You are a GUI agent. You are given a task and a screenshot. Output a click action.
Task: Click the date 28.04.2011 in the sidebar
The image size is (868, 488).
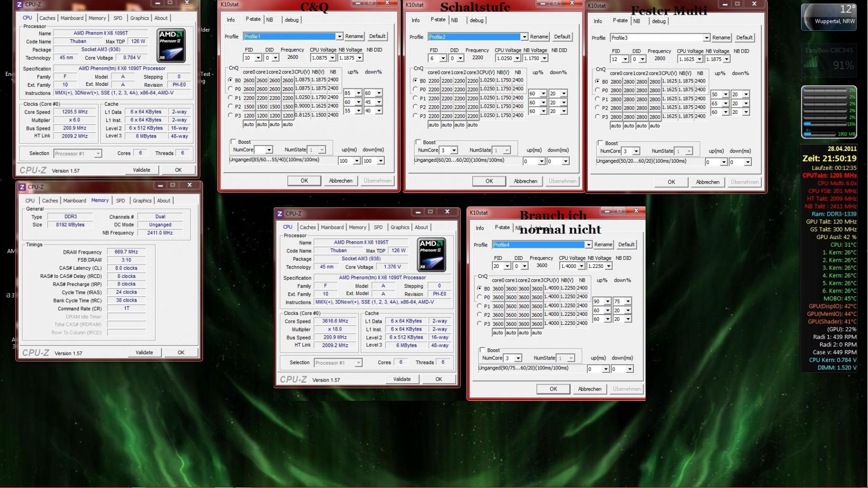(842, 149)
